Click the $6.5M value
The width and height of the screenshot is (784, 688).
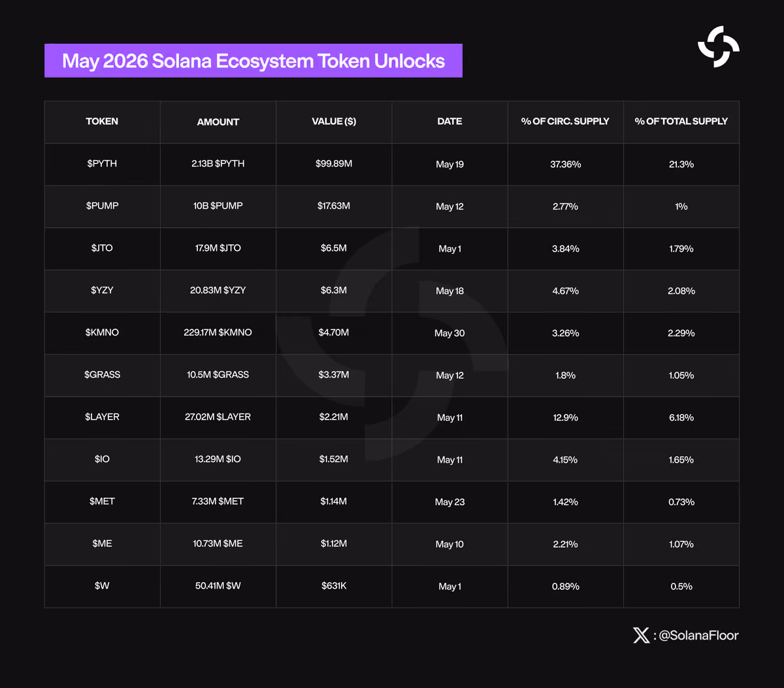coord(334,248)
